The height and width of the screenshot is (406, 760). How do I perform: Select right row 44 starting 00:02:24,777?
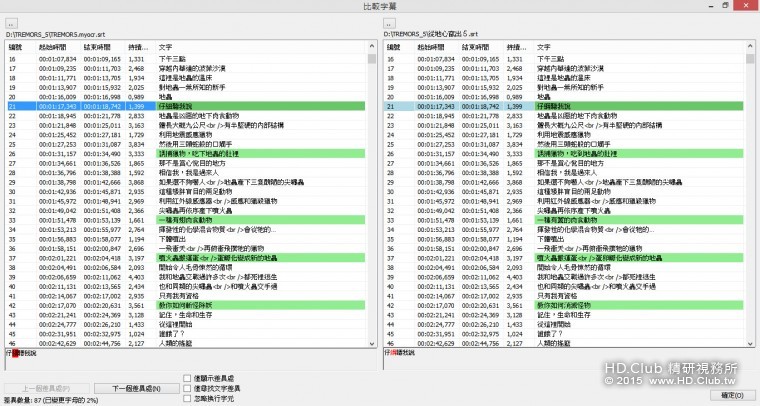565,325
